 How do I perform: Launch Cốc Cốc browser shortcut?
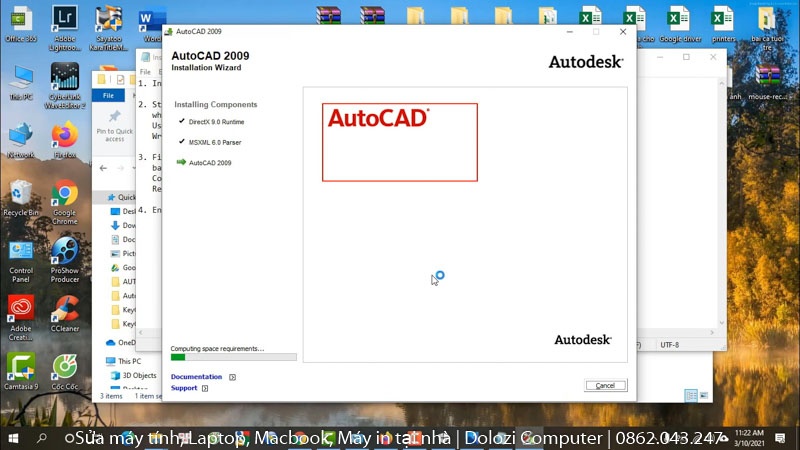coord(65,372)
